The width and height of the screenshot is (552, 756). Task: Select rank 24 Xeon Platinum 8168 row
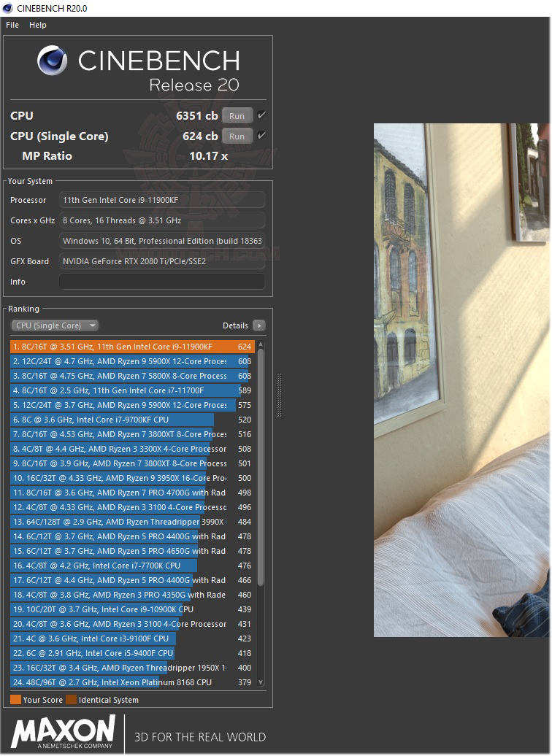(132, 682)
